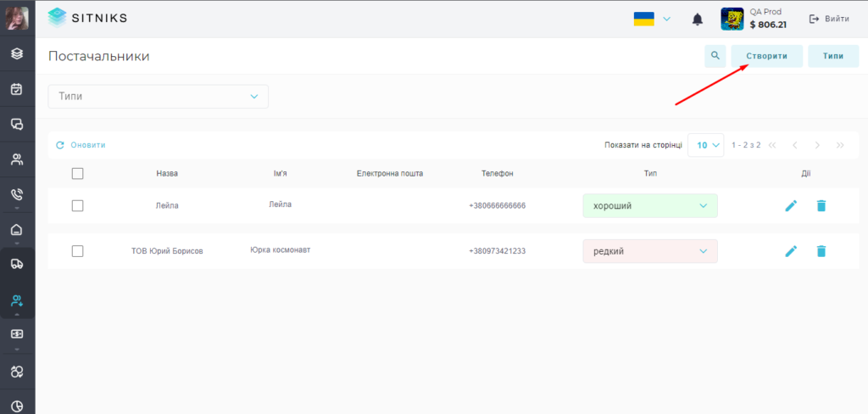Click the Тип column header
868x414 pixels.
[x=650, y=173]
